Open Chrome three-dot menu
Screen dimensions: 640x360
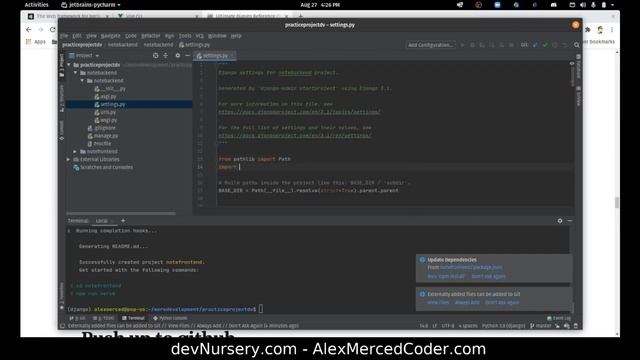pyautogui.click(x=612, y=30)
